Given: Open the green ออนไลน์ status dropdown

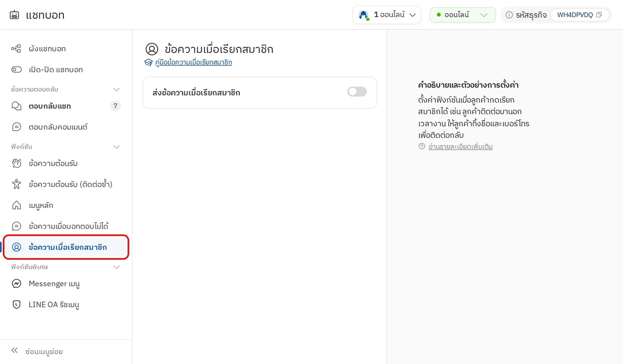Looking at the screenshot, I should tap(463, 15).
